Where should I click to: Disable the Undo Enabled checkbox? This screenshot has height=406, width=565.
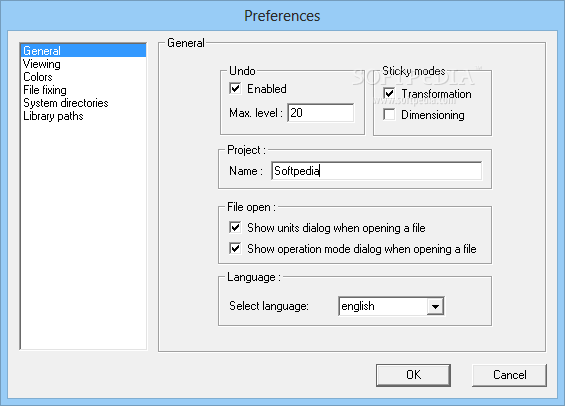235,88
